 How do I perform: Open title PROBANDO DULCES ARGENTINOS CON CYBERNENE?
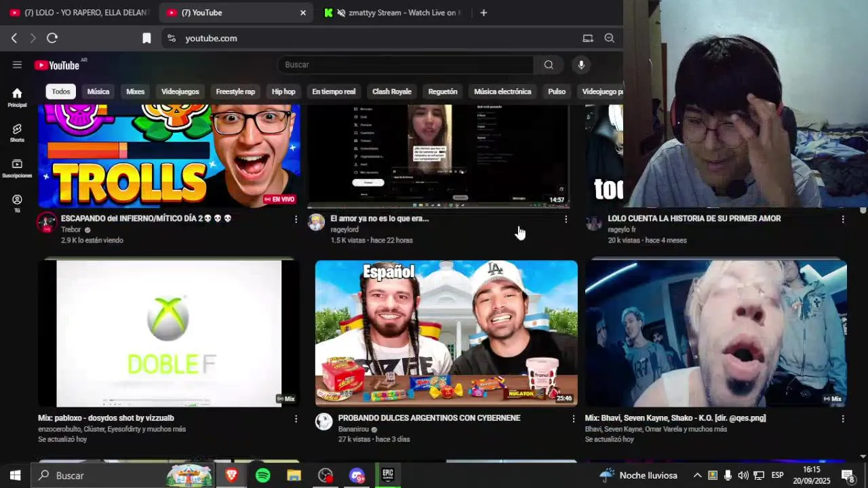pyautogui.click(x=429, y=418)
